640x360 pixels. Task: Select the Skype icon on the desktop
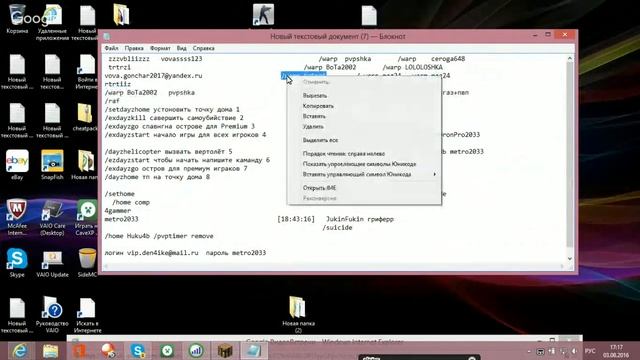coord(17,262)
